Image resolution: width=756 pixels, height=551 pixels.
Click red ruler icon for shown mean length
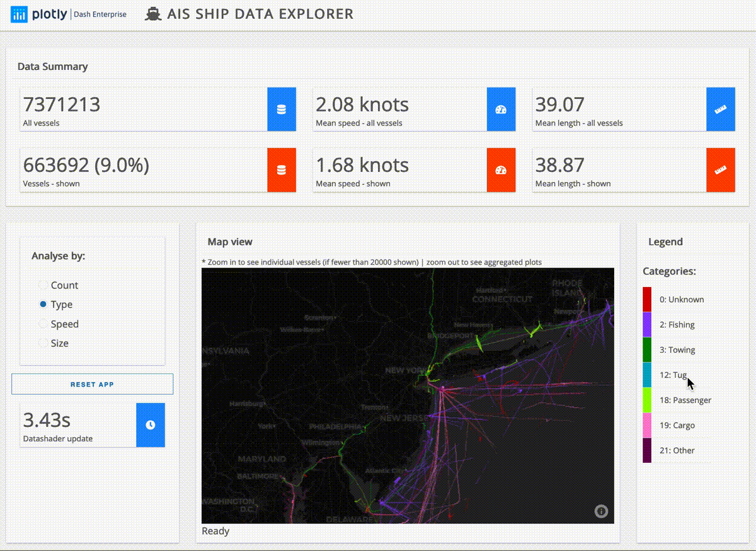[x=720, y=170]
